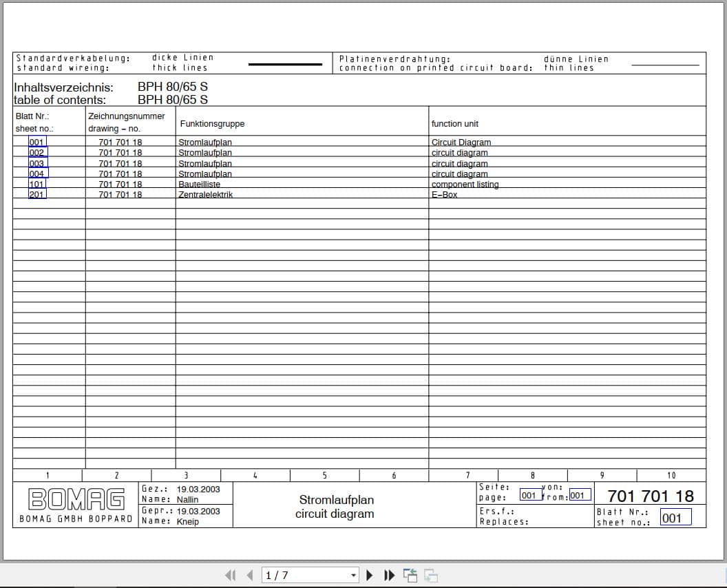Go to the next page
Image resolution: width=727 pixels, height=588 pixels.
click(x=370, y=576)
